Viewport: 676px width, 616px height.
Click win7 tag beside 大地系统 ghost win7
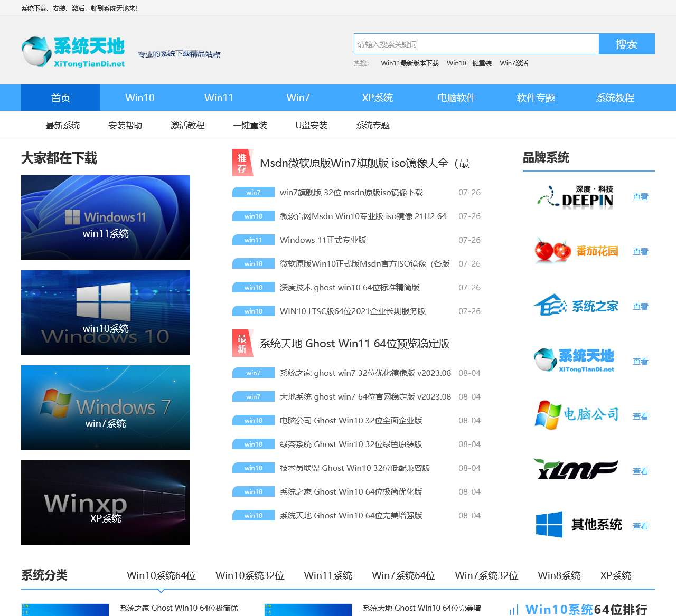[x=253, y=397]
